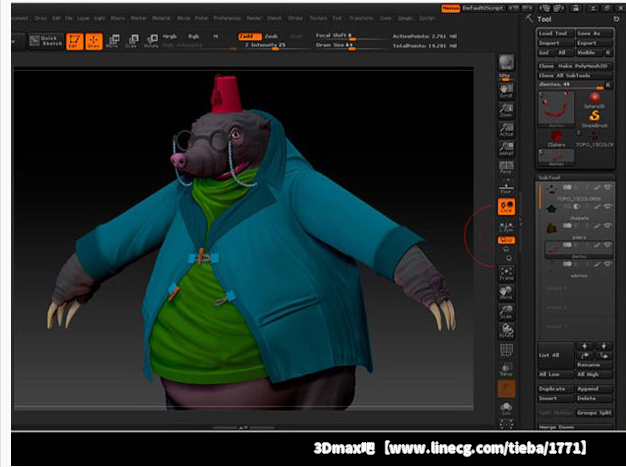The image size is (626, 467).
Task: Click the Actual size icon
Action: click(x=506, y=130)
